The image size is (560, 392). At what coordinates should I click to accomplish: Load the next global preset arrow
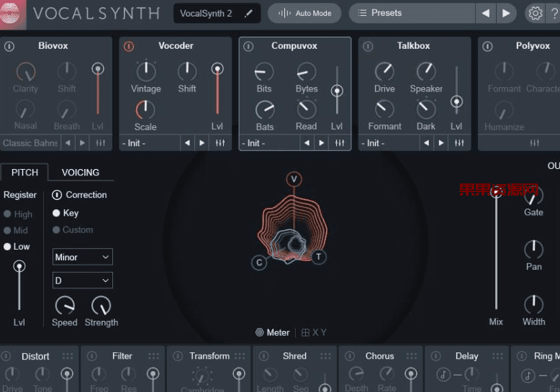(x=506, y=13)
